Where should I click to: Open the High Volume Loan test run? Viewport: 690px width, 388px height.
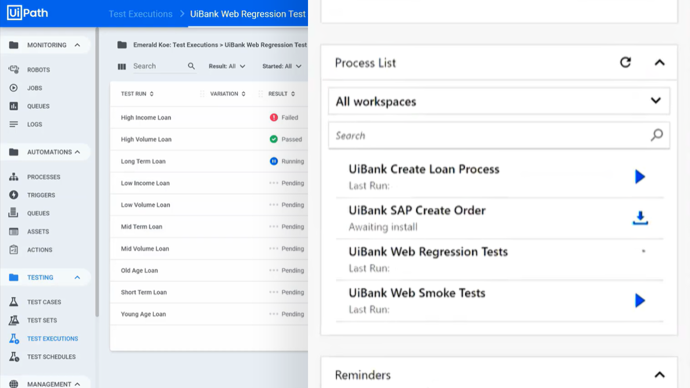pos(146,139)
